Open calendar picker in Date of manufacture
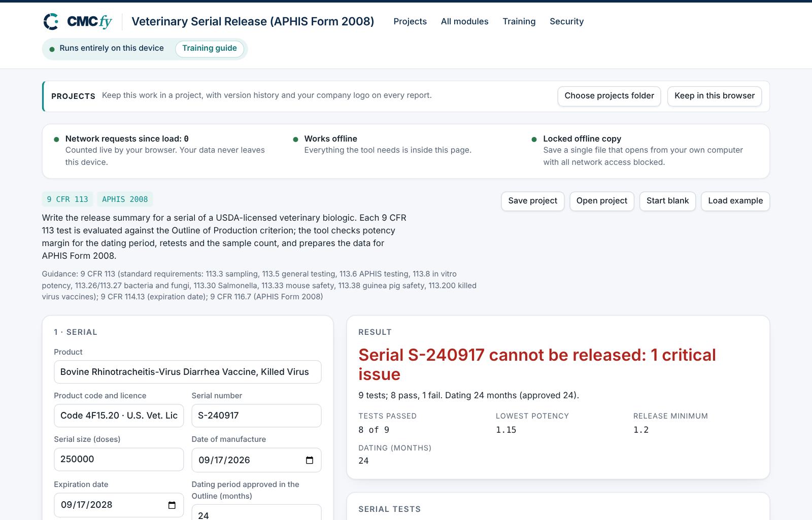The height and width of the screenshot is (520, 812). pyautogui.click(x=310, y=460)
